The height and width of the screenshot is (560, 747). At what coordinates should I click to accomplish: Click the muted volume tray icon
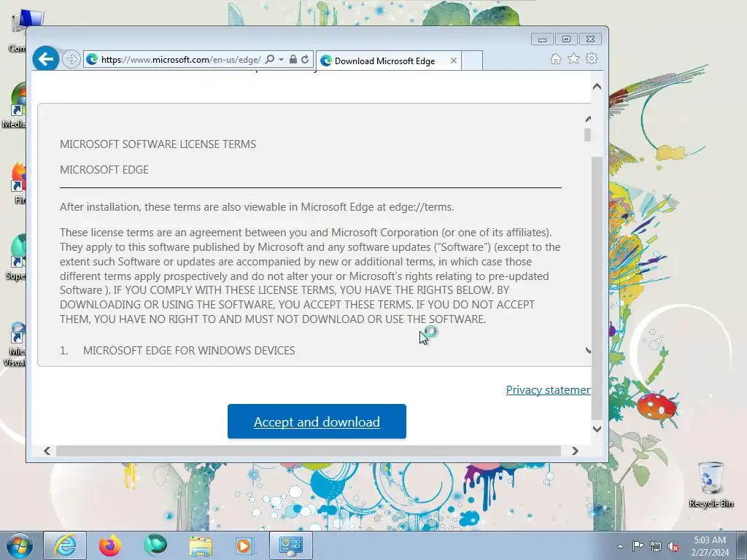pyautogui.click(x=673, y=546)
